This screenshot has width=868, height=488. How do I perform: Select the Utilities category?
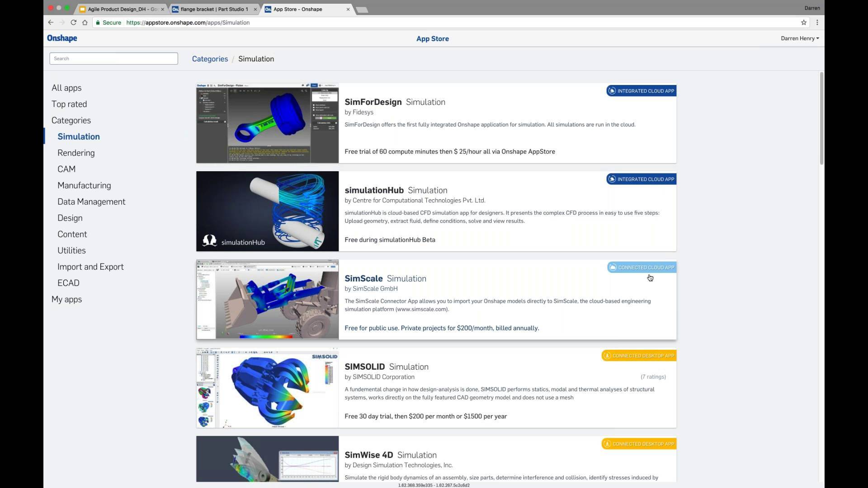pos(71,251)
